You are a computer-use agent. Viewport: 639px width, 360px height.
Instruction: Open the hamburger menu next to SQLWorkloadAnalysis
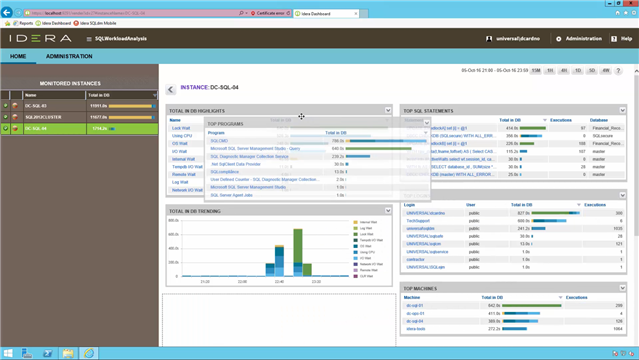(x=89, y=39)
